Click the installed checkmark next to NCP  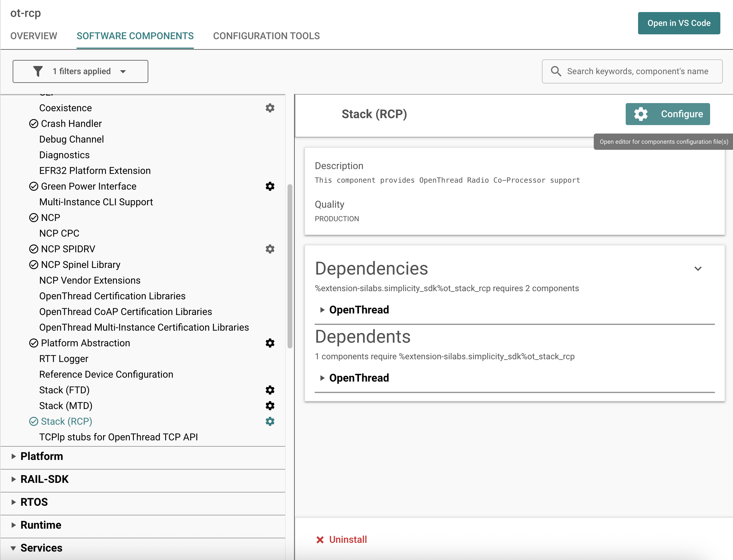click(34, 218)
